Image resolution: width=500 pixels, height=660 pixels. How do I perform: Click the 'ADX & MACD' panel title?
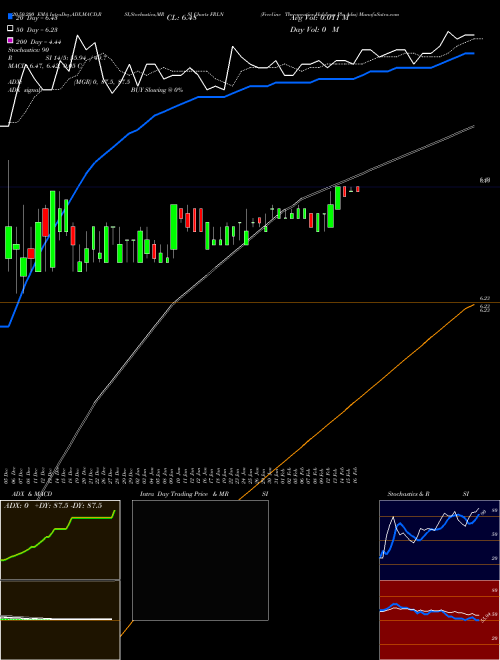[32, 494]
